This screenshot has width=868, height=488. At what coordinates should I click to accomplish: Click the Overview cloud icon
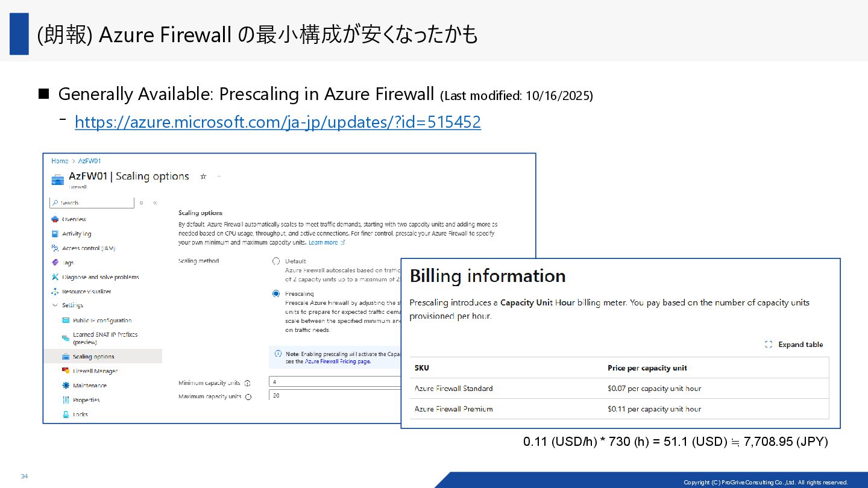click(55, 219)
